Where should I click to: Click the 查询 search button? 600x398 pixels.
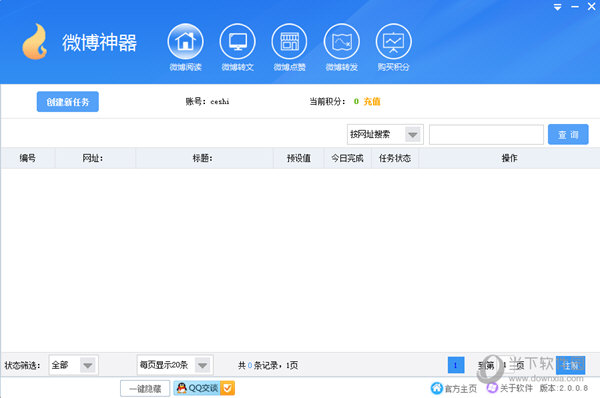[568, 134]
